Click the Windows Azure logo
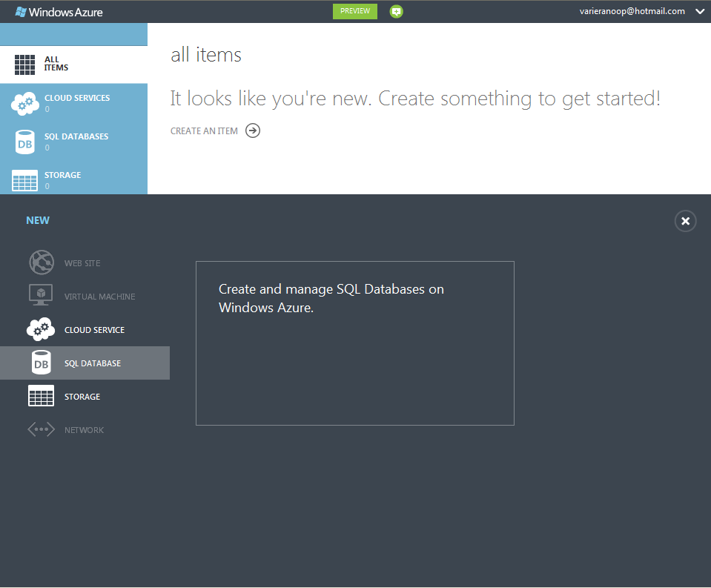Viewport: 711px width, 588px height. click(x=59, y=12)
